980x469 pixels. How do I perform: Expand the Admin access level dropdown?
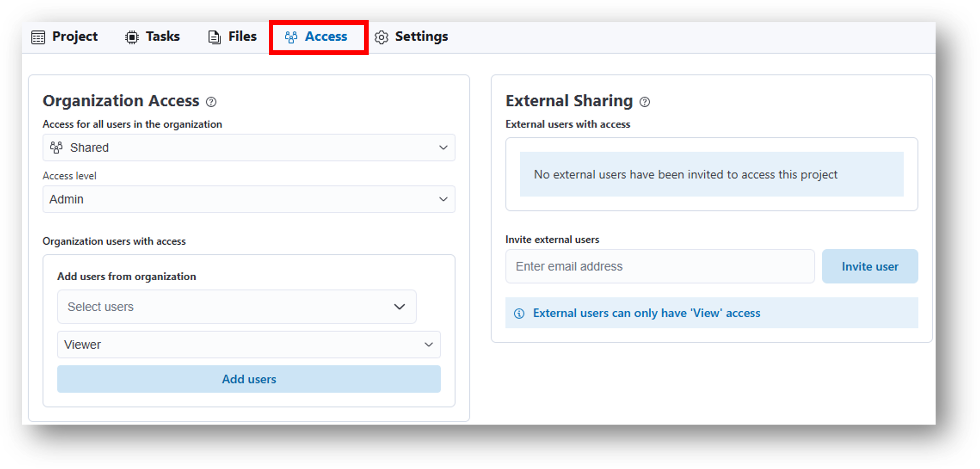(249, 199)
